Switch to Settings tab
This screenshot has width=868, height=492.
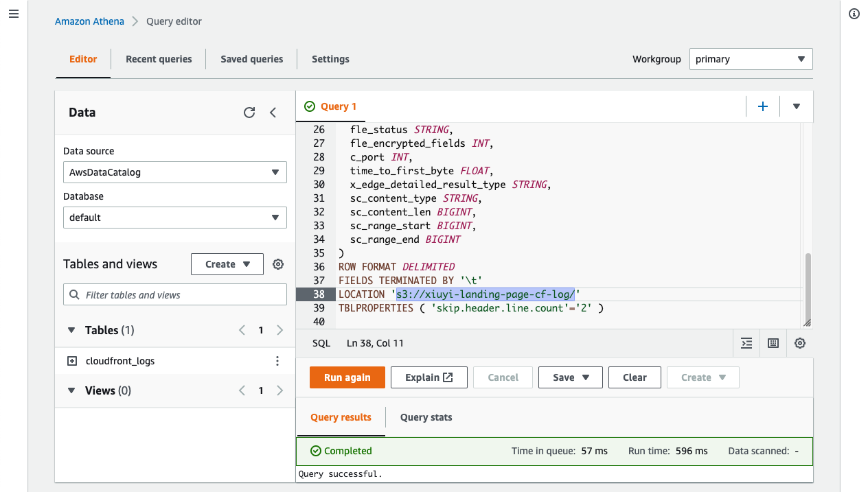(x=330, y=59)
